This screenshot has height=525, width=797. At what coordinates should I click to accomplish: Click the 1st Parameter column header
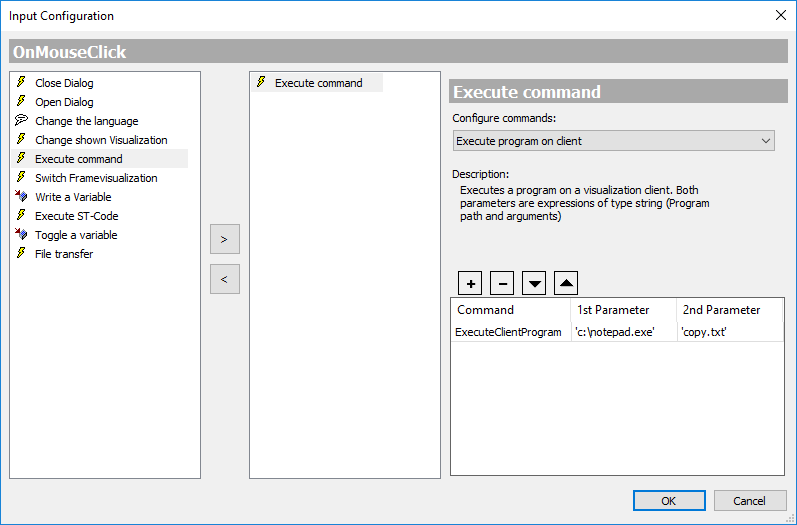(x=624, y=310)
